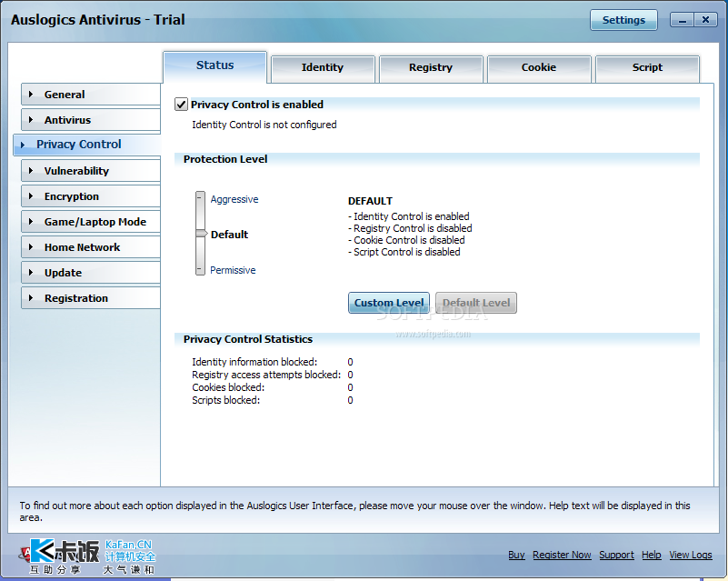Expand the Home Network arrow

click(x=31, y=247)
